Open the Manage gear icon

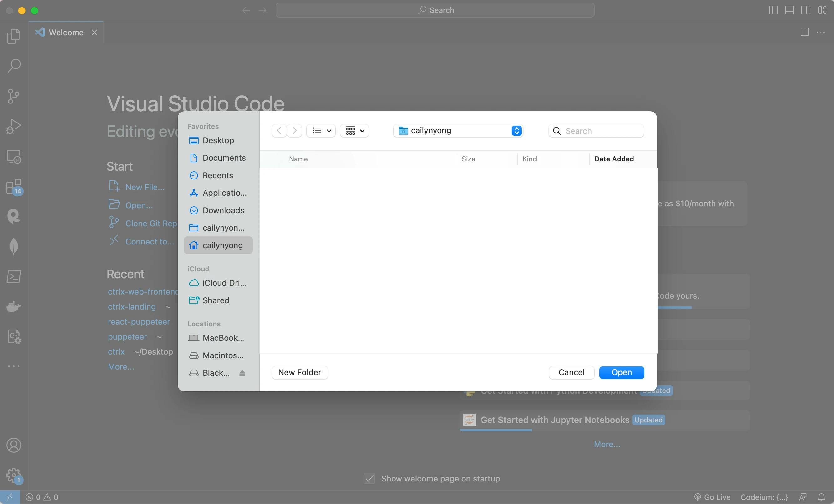pyautogui.click(x=13, y=475)
